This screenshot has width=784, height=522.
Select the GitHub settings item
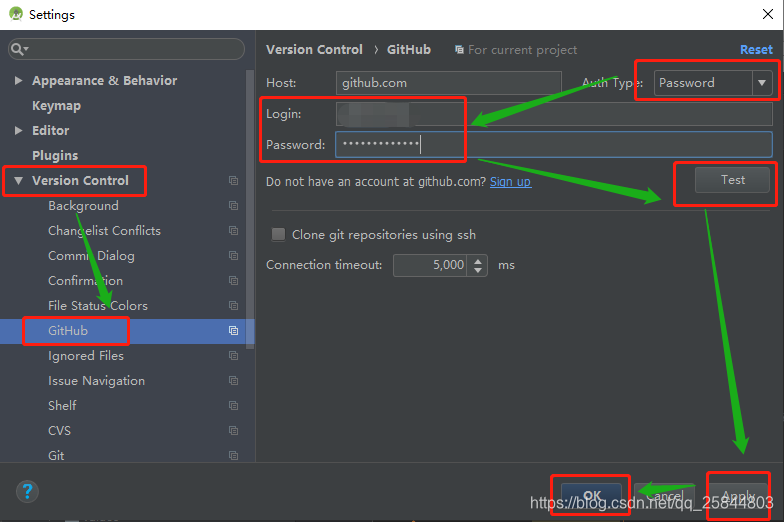pos(68,330)
